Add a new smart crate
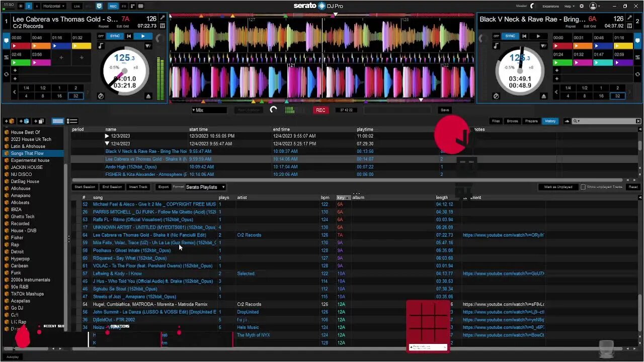The width and height of the screenshot is (644, 362). pyautogui.click(x=24, y=121)
